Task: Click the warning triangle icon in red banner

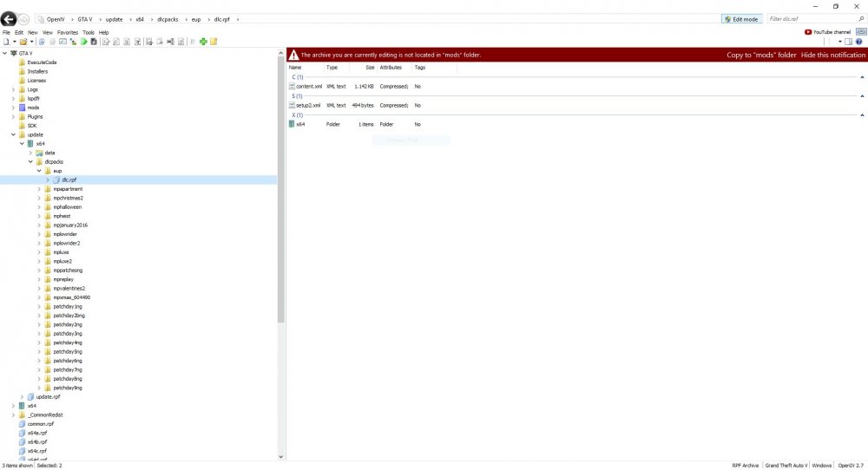Action: point(293,55)
